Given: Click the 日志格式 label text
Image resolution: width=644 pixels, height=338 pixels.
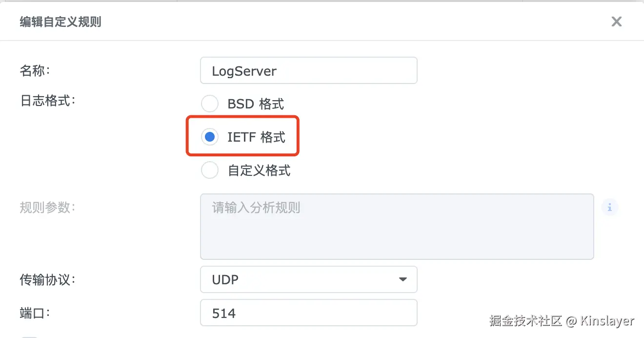Looking at the screenshot, I should [47, 101].
